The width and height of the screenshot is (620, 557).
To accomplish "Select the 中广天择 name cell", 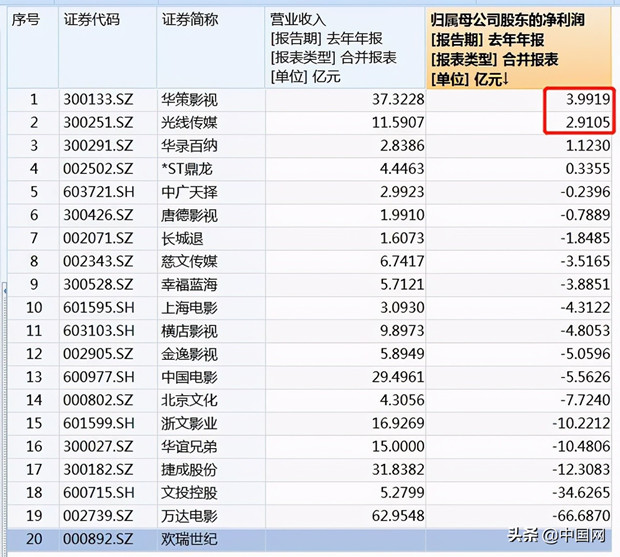I will (211, 192).
